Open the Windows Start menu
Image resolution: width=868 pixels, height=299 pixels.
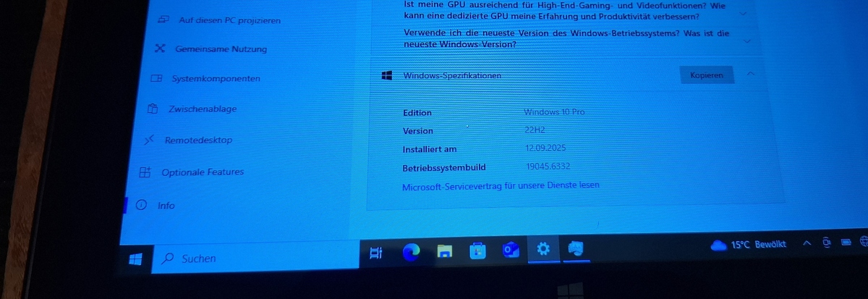coord(135,258)
